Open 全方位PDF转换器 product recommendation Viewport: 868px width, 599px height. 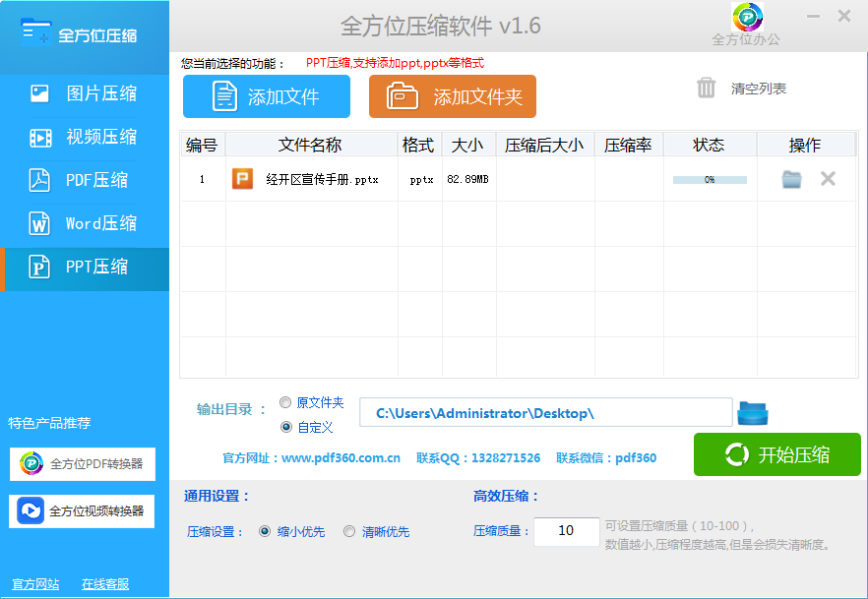(x=83, y=464)
